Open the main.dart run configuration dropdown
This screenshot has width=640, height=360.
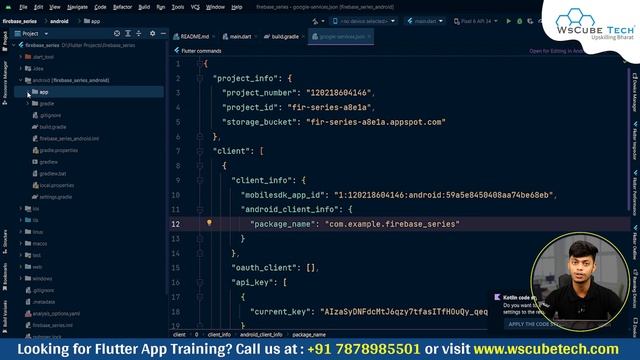point(425,21)
